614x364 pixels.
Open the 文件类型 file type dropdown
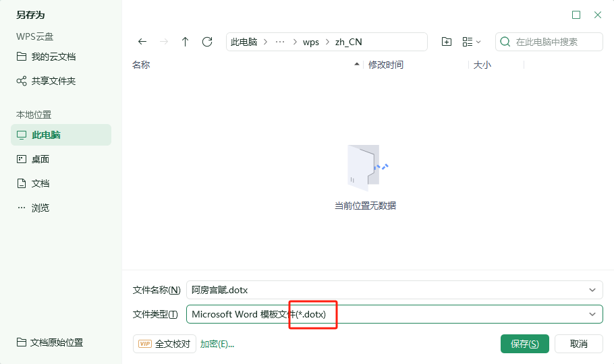tap(394, 314)
